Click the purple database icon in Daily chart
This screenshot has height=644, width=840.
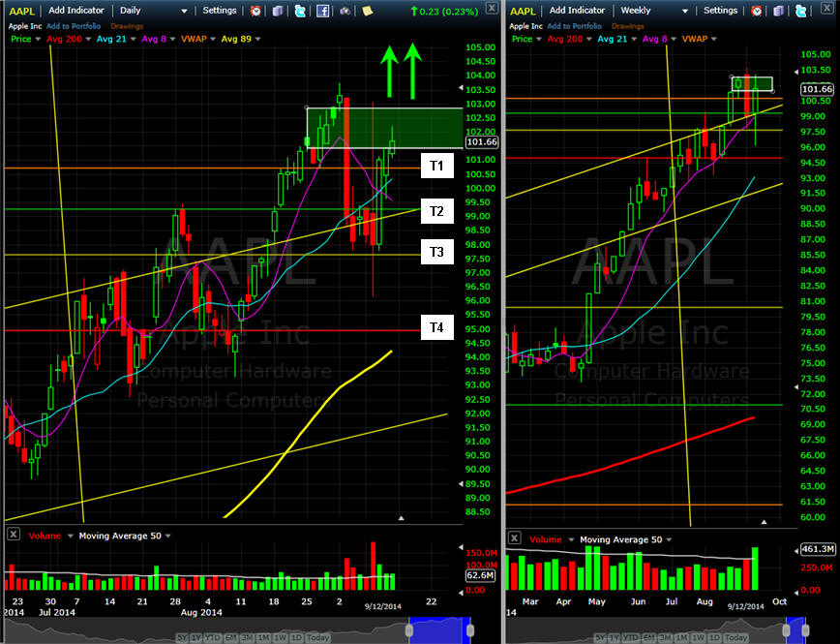pyautogui.click(x=278, y=11)
